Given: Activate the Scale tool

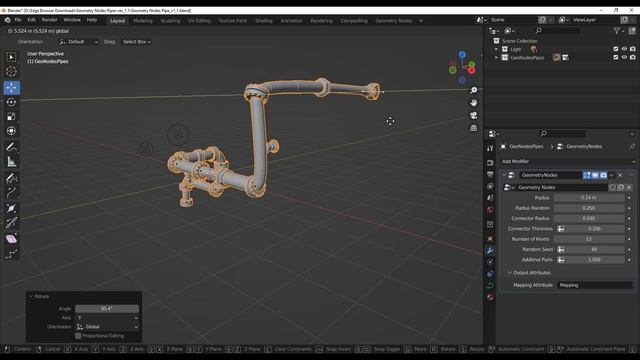Looking at the screenshot, I should [x=11, y=117].
